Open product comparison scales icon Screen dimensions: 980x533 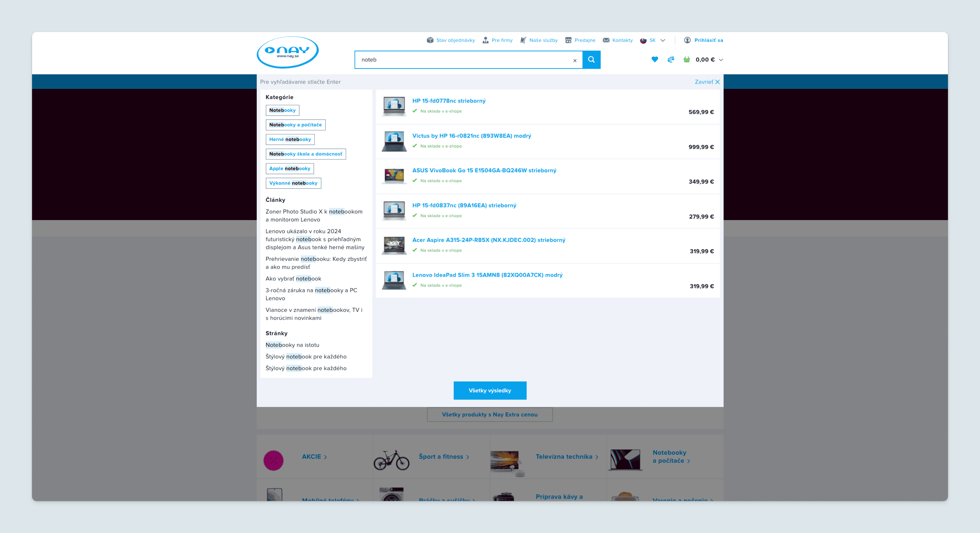click(x=671, y=59)
